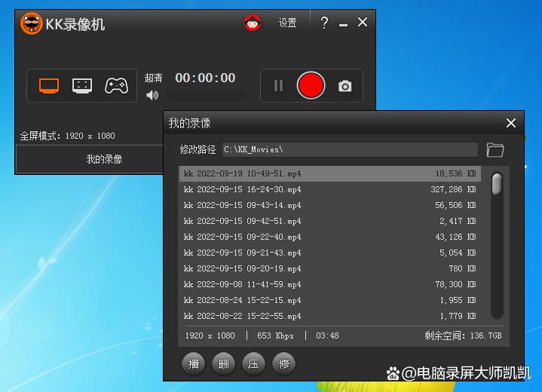Select kk 2022-09-15 16-24-30.mp4
This screenshot has height=392, width=542.
329,189
